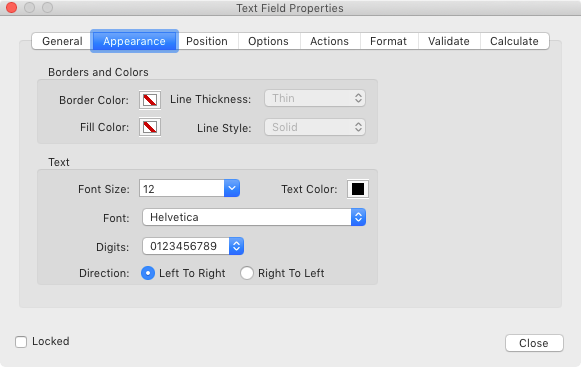Open the Fill Color swatch
The height and width of the screenshot is (367, 581).
pos(150,127)
